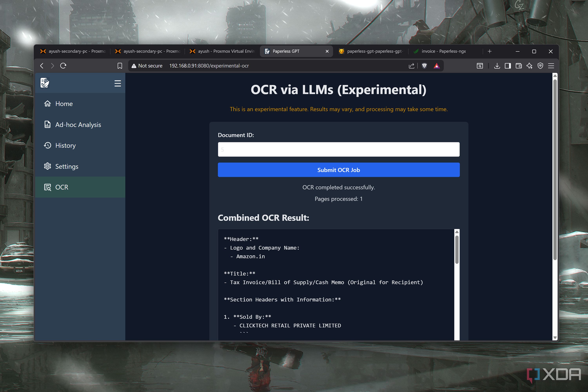Click the address bar URL
The height and width of the screenshot is (392, 588).
[209, 66]
